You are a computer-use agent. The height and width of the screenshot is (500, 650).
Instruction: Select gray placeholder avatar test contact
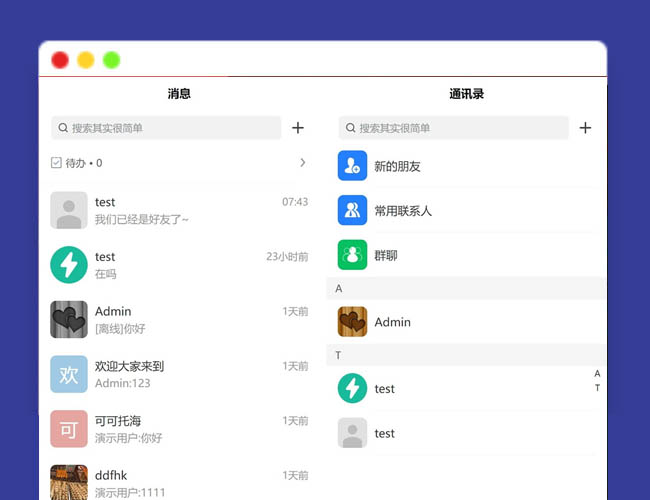tap(352, 433)
